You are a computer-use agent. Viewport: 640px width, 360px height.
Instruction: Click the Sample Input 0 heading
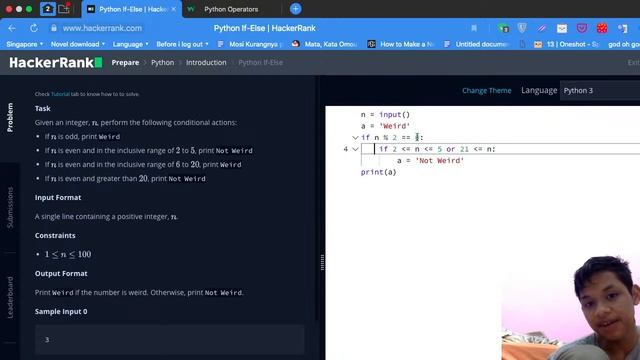tap(61, 311)
